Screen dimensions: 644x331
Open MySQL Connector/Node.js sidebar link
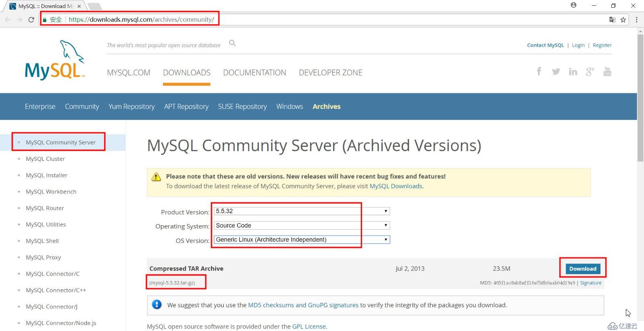61,323
